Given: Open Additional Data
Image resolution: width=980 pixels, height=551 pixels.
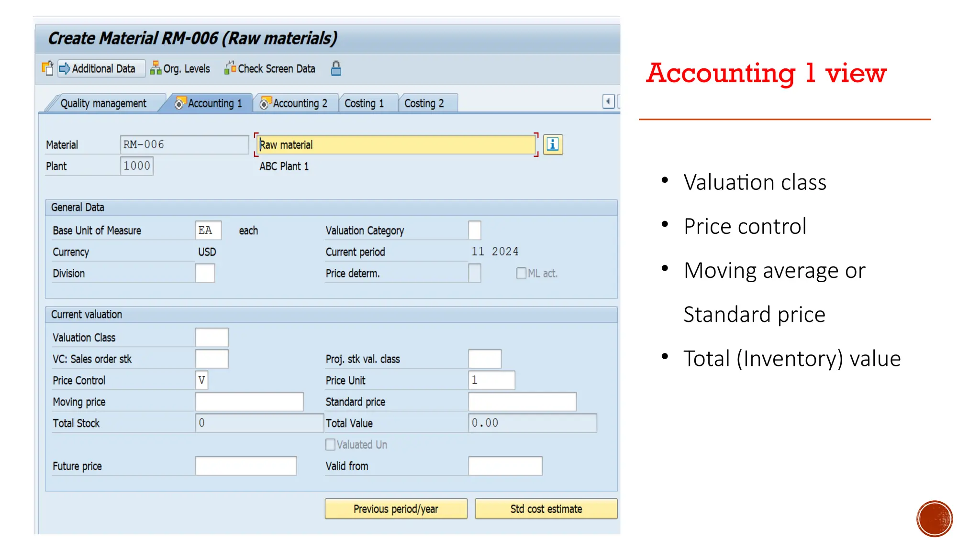Looking at the screenshot, I should click(x=101, y=69).
